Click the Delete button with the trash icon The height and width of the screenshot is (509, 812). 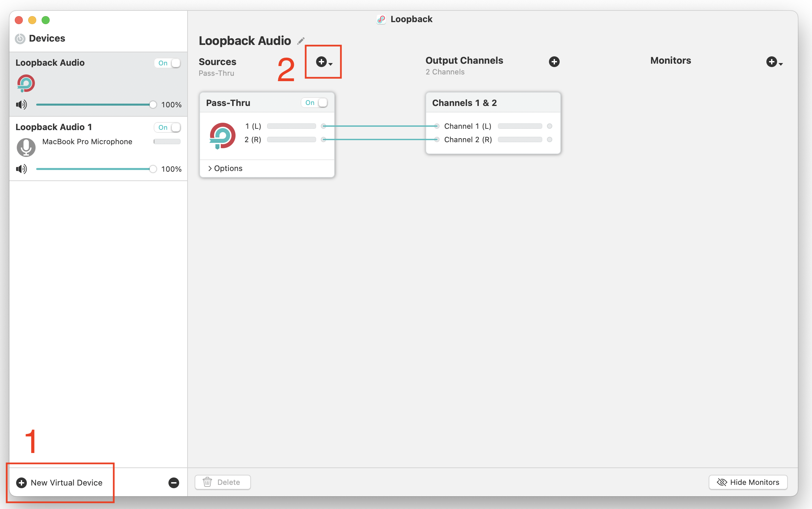222,482
